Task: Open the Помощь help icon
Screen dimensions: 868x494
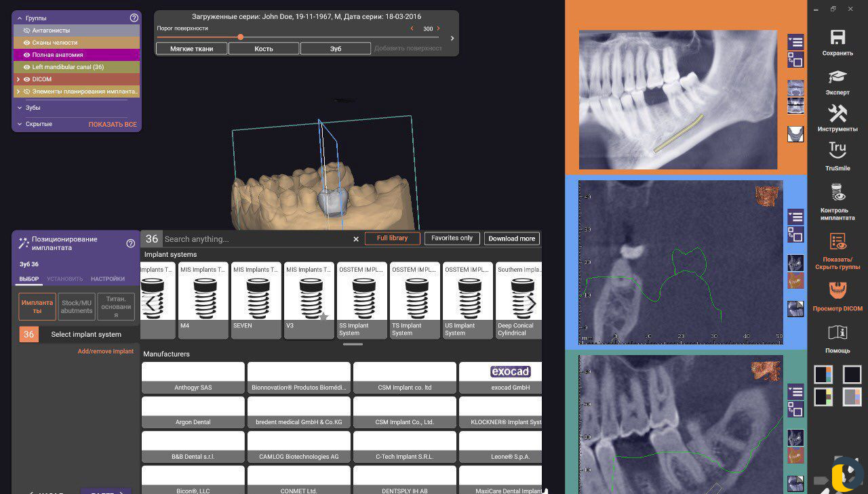Action: tap(837, 333)
